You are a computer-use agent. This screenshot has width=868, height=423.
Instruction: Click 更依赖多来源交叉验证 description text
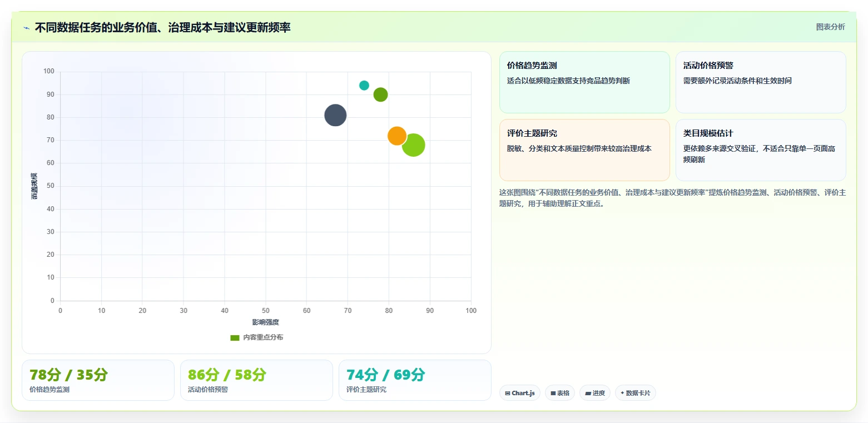click(x=759, y=154)
